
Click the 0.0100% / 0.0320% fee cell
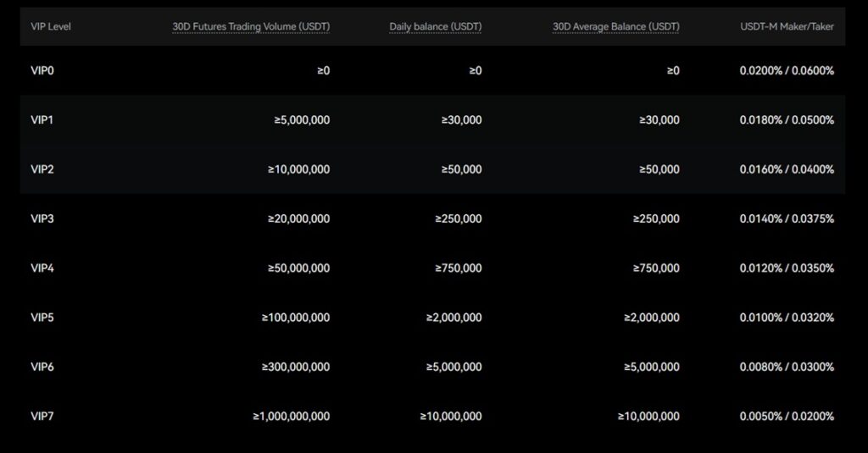click(787, 318)
